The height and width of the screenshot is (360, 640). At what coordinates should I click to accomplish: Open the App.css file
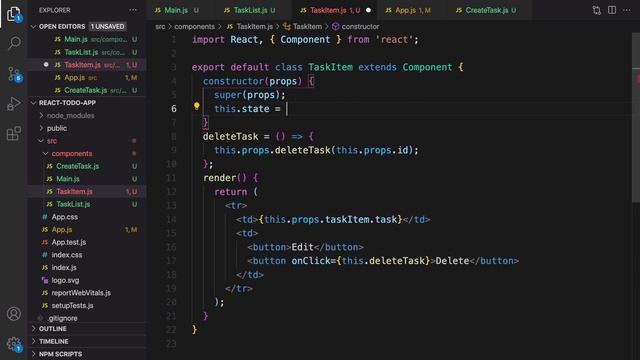[x=87, y=217]
